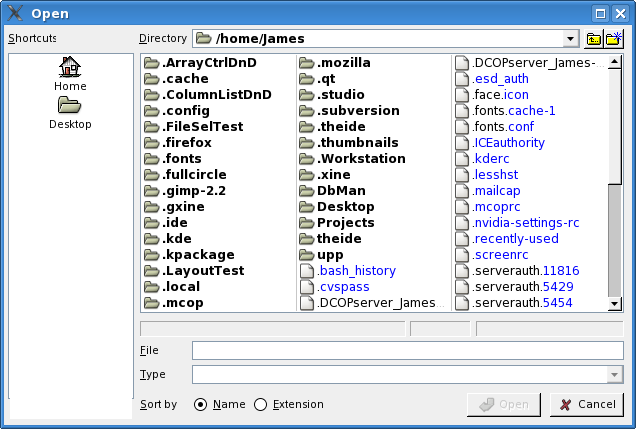Click the parent directory up icon

click(x=594, y=39)
